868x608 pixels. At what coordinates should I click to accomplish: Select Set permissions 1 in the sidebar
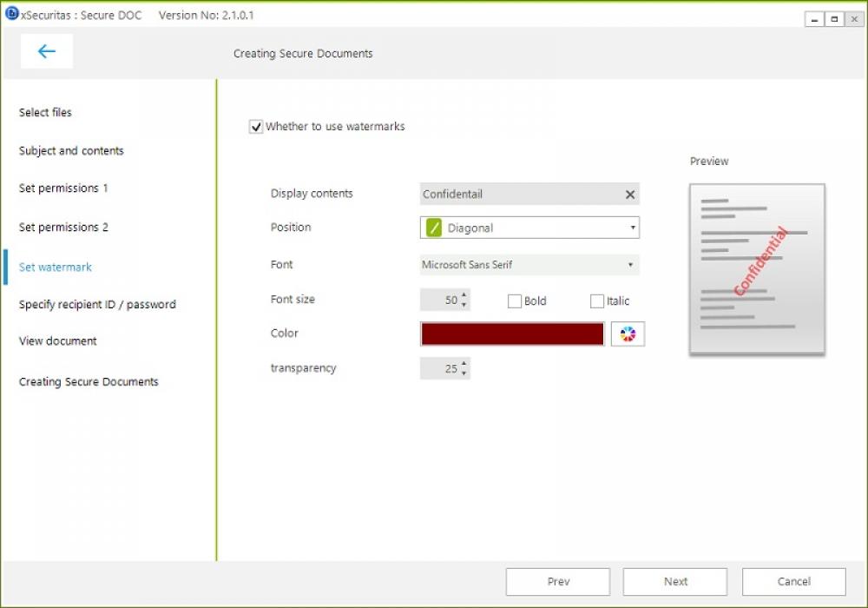62,188
